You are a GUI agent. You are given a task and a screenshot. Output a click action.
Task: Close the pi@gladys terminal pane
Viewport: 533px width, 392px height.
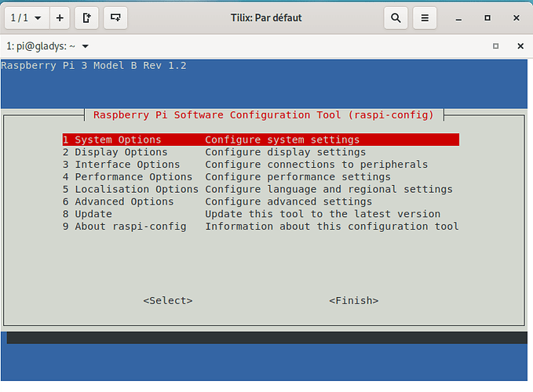[520, 45]
